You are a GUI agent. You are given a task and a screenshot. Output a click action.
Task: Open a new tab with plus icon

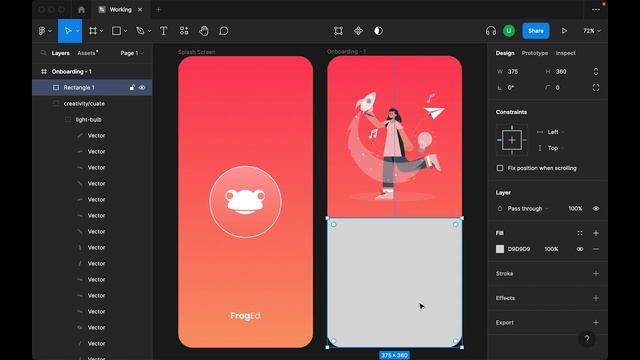coord(158,10)
